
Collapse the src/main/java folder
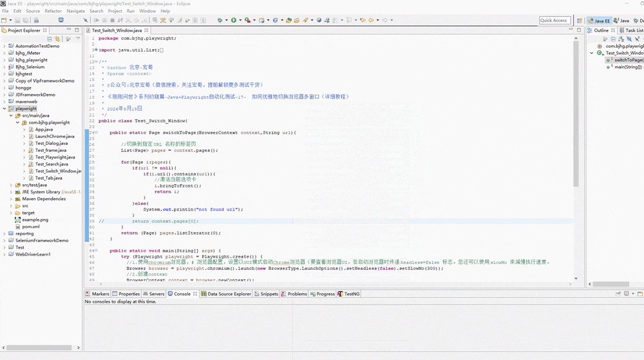tap(11, 116)
